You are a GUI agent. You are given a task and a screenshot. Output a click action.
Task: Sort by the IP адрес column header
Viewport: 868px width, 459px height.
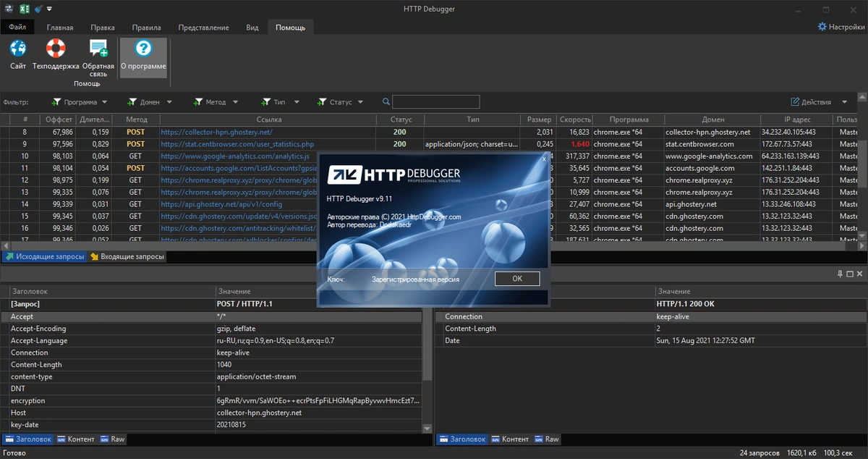click(x=797, y=119)
